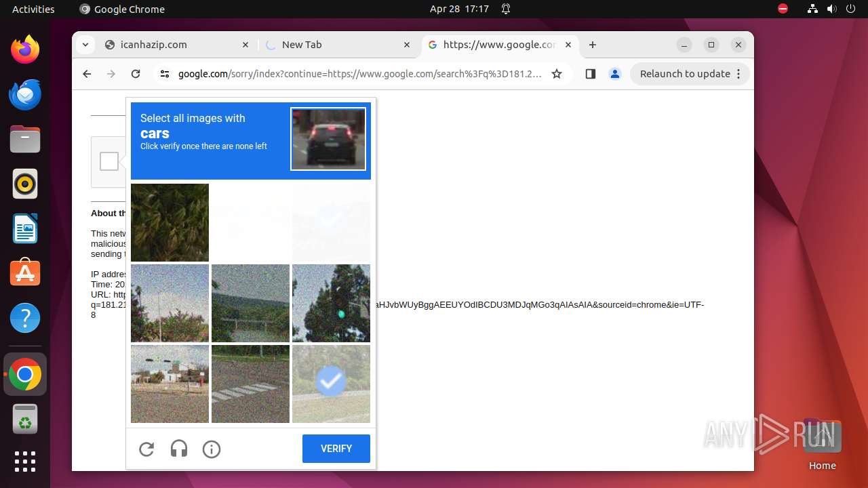868x488 pixels.
Task: Open volume indicator in top bar
Action: coord(831,9)
